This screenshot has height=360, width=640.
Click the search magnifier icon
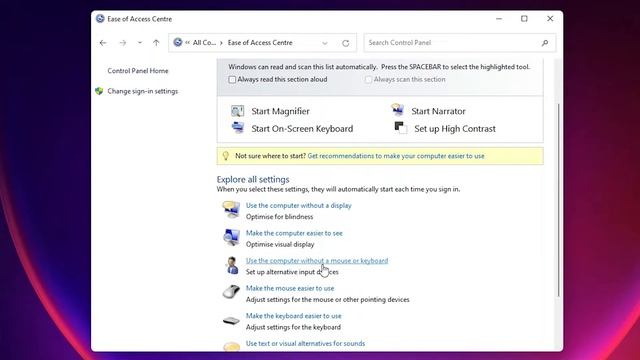click(x=544, y=43)
